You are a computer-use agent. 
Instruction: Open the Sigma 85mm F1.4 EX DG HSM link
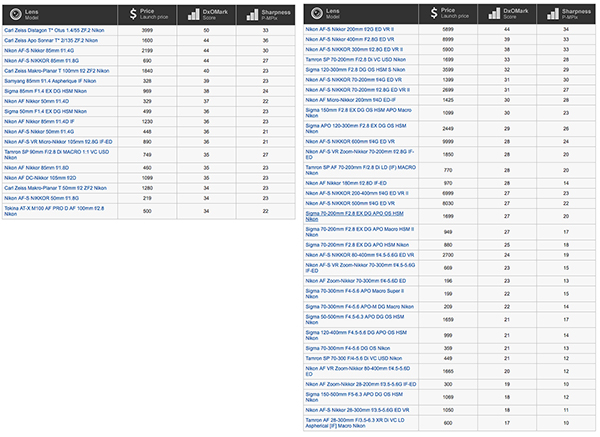(x=46, y=91)
